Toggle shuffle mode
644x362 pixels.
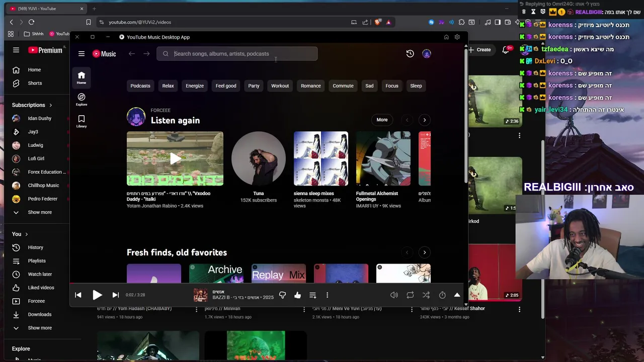coord(426,295)
